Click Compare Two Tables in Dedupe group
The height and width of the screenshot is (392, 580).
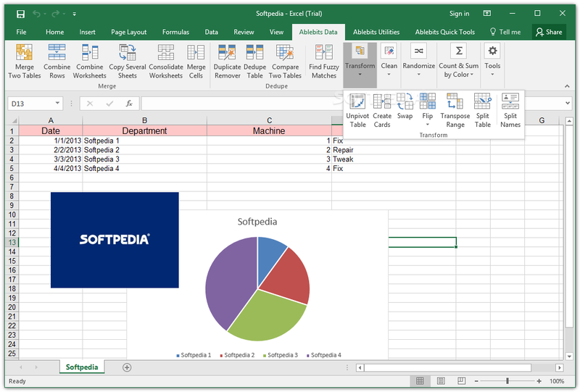coord(285,61)
